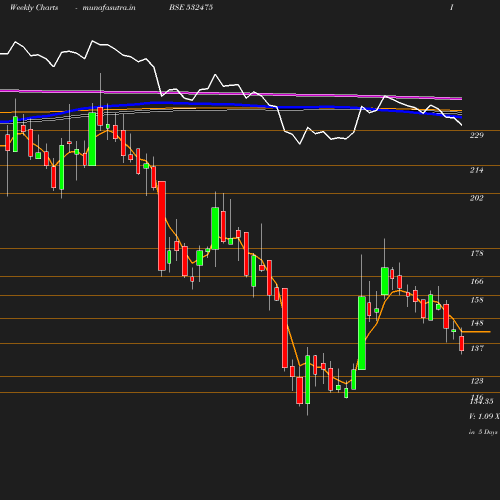Select the 202 price level label
The height and width of the screenshot is (500, 500).
(477, 198)
